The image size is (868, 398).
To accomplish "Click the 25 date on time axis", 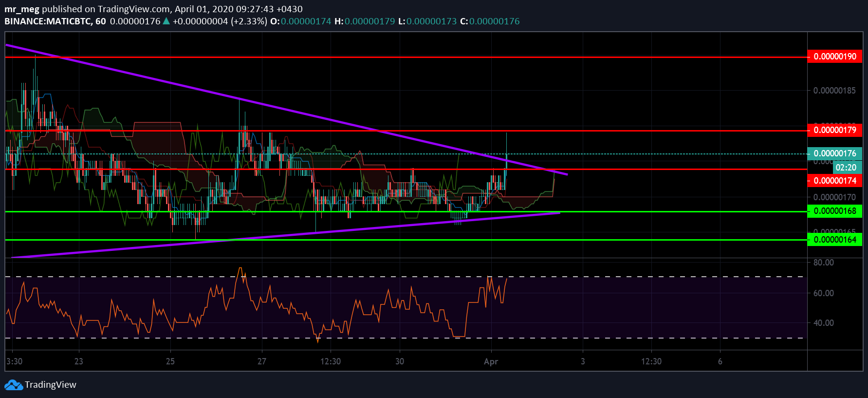I will [x=170, y=361].
